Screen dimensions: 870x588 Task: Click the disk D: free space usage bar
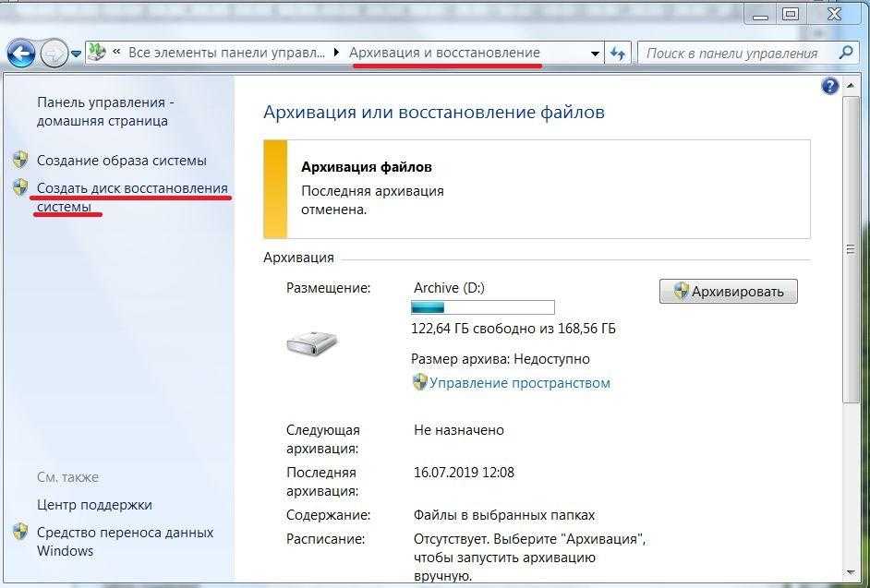(482, 307)
